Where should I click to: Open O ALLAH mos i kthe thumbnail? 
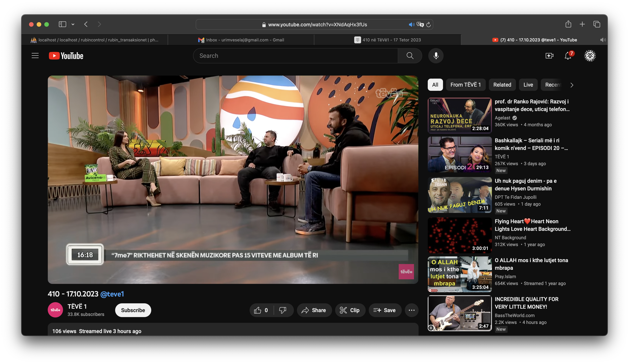459,274
